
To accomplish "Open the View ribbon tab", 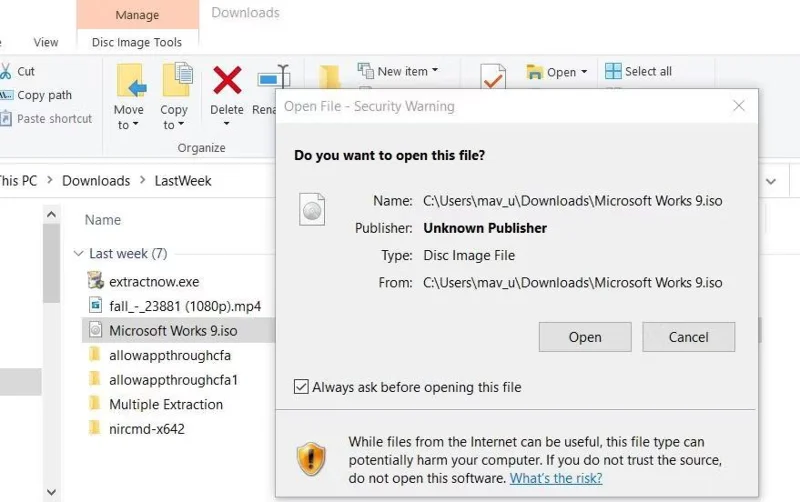I will [x=46, y=42].
